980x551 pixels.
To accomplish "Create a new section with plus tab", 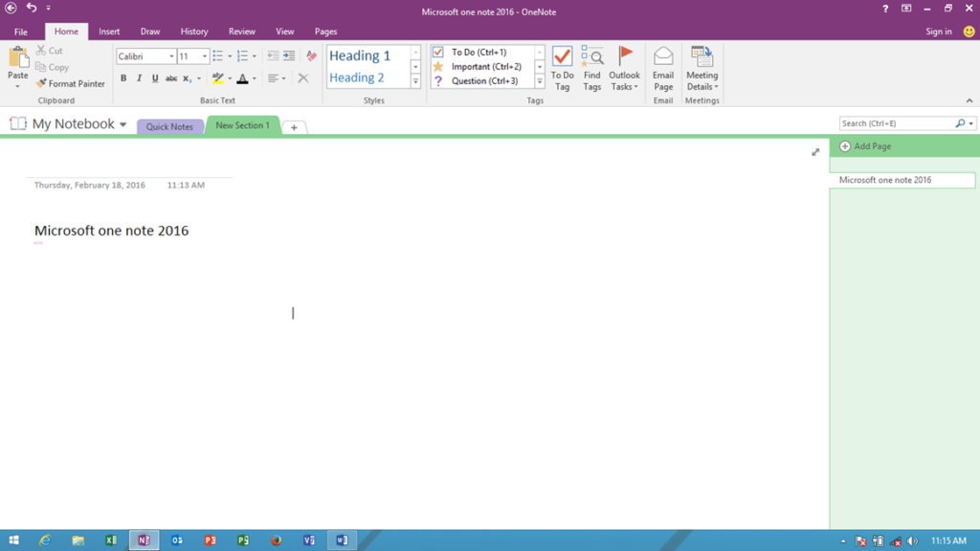I will [x=294, y=127].
